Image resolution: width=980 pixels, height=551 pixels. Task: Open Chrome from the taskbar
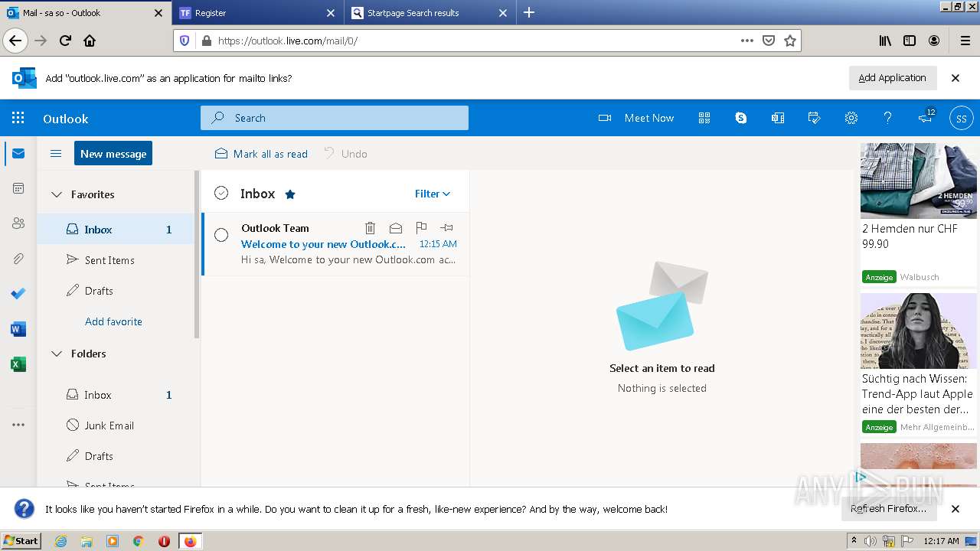coord(138,541)
